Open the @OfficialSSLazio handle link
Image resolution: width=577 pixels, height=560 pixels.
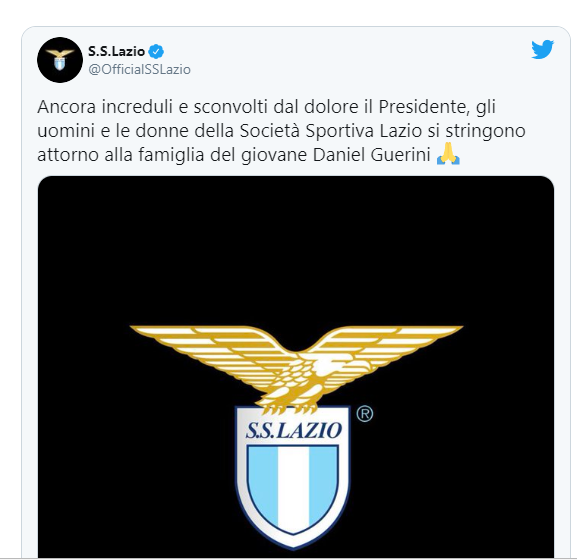139,70
